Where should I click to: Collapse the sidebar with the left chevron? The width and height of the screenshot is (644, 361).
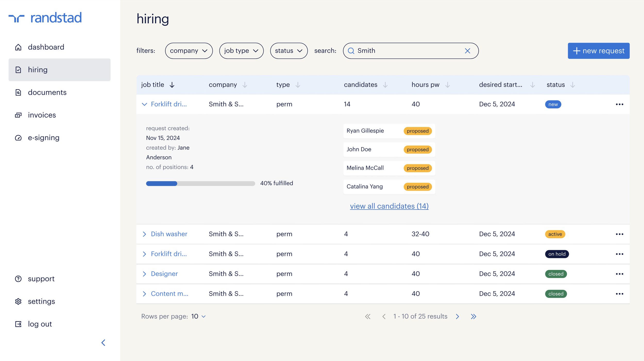[103, 342]
